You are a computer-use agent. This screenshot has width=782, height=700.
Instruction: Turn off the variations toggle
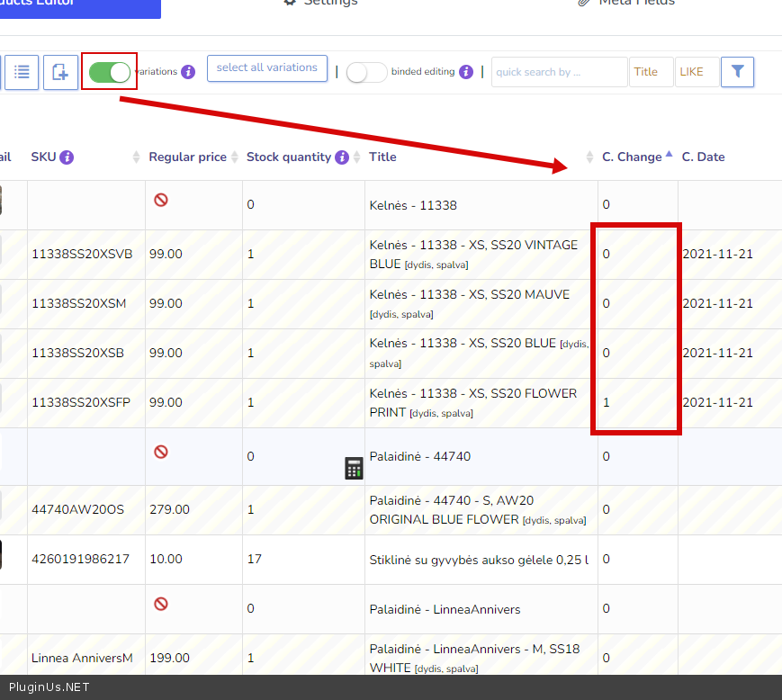click(110, 72)
